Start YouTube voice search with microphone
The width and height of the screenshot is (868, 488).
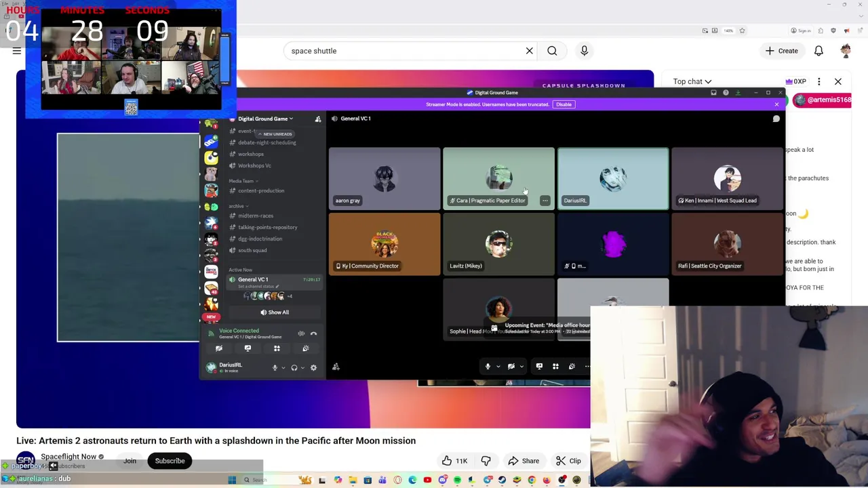click(584, 51)
